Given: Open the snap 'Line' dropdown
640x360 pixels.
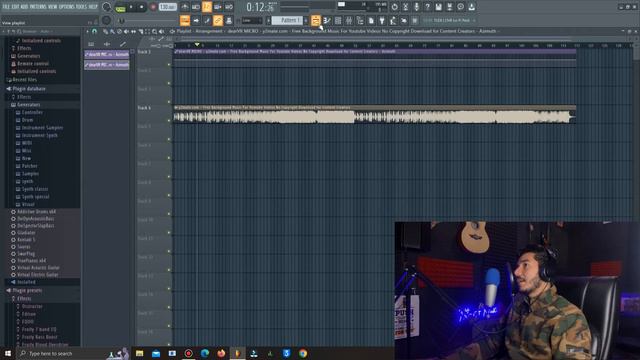Looking at the screenshot, I should (x=252, y=20).
